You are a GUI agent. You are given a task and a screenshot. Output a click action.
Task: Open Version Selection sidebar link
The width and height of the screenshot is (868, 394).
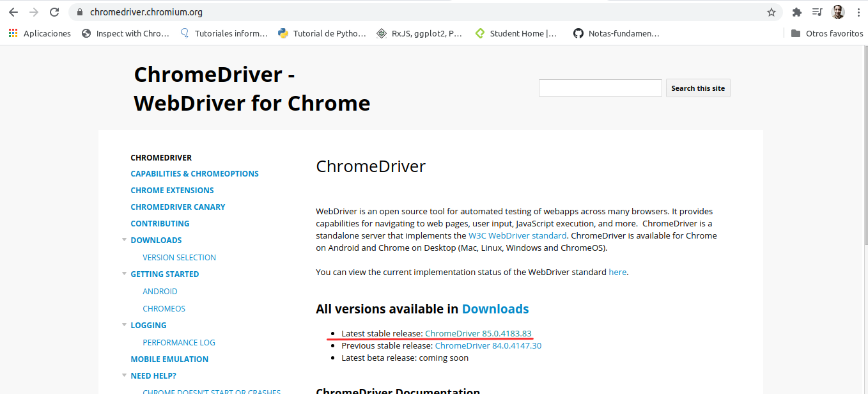pos(179,257)
